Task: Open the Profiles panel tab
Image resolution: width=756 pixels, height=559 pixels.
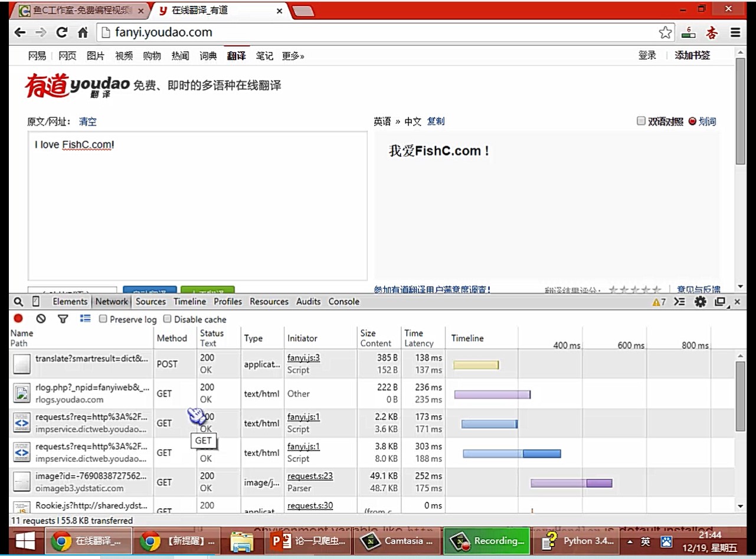Action: (228, 301)
